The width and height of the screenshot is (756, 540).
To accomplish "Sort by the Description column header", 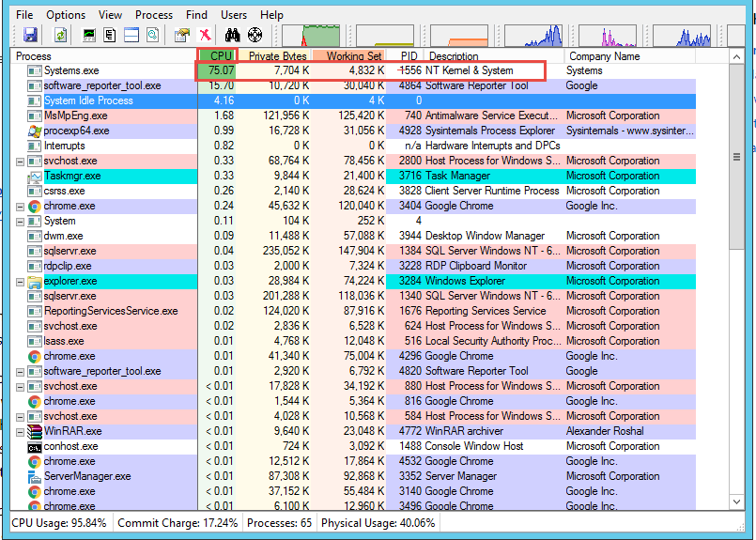I will 494,56.
